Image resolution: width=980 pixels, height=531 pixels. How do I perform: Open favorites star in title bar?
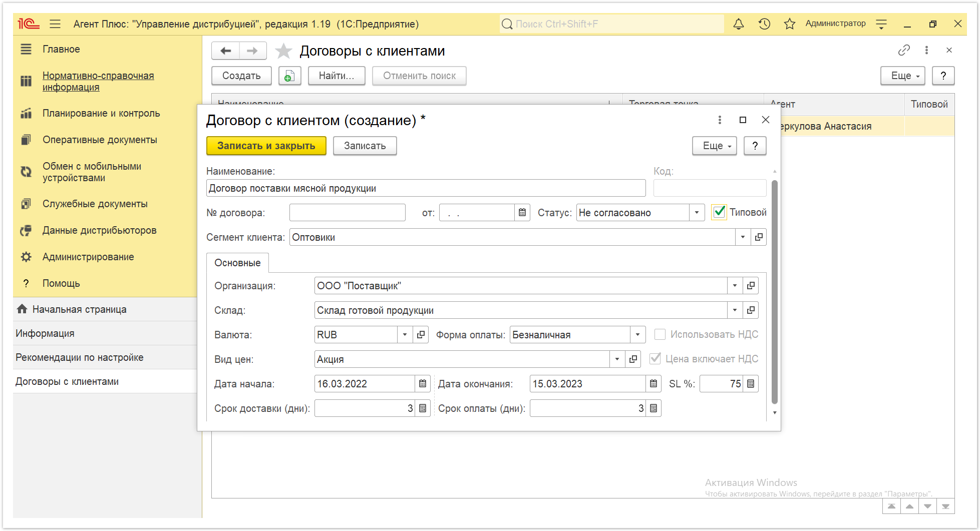790,24
